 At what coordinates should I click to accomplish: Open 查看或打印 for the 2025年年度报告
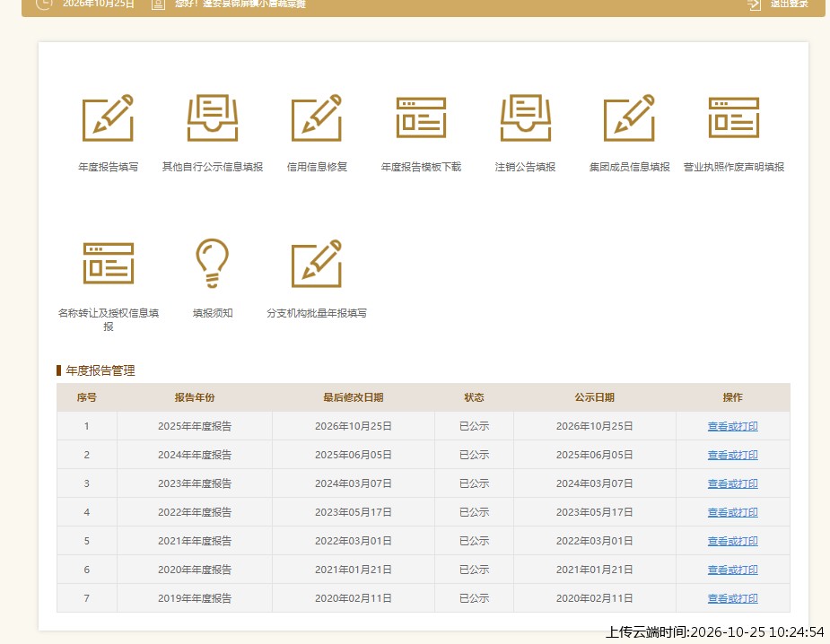(732, 426)
